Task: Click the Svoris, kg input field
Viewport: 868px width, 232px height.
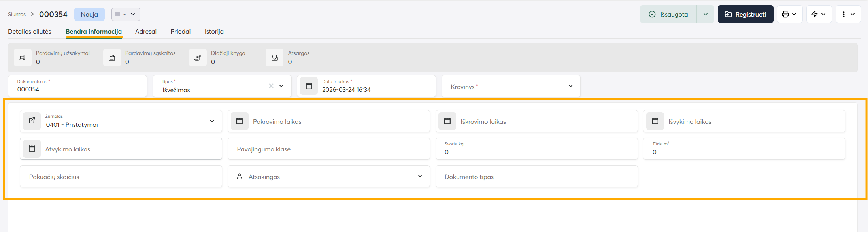Action: tap(536, 152)
